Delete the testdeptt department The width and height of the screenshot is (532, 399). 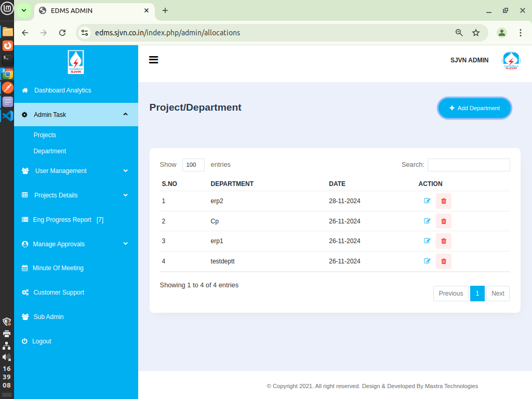coord(443,261)
